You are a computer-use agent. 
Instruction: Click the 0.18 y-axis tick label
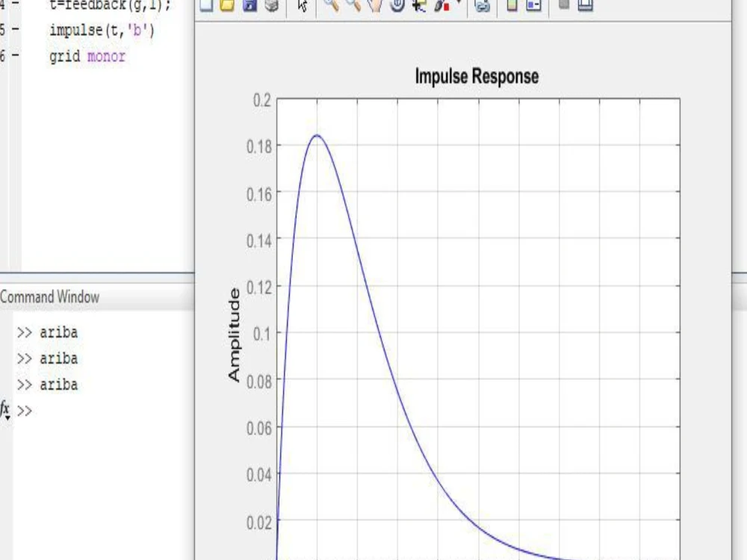point(259,146)
